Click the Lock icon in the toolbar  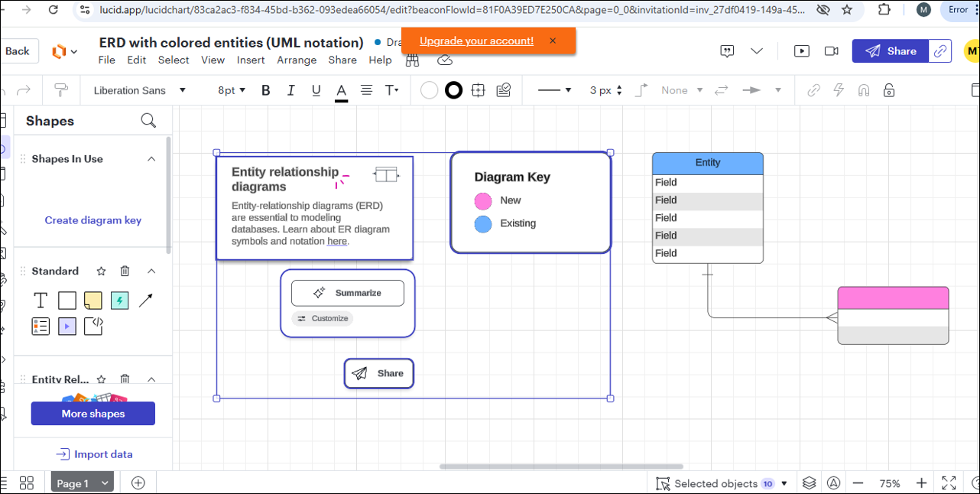click(x=889, y=89)
